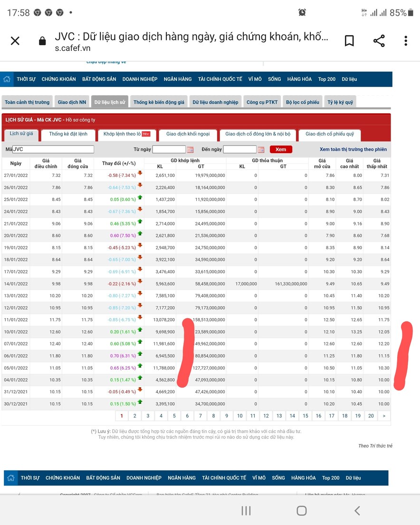Open HÀNG HÓA in top menu

pyautogui.click(x=299, y=79)
